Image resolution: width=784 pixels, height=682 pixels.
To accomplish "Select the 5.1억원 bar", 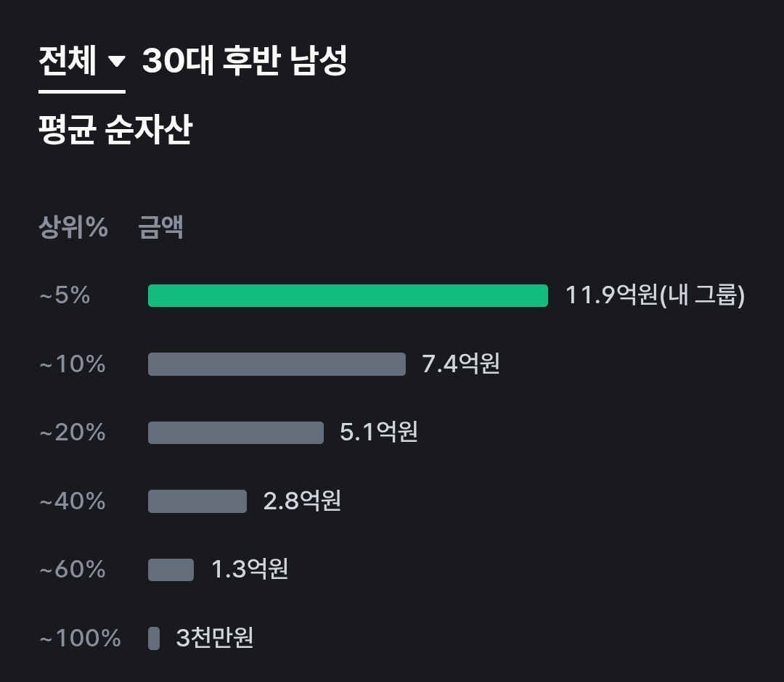I will coord(235,432).
